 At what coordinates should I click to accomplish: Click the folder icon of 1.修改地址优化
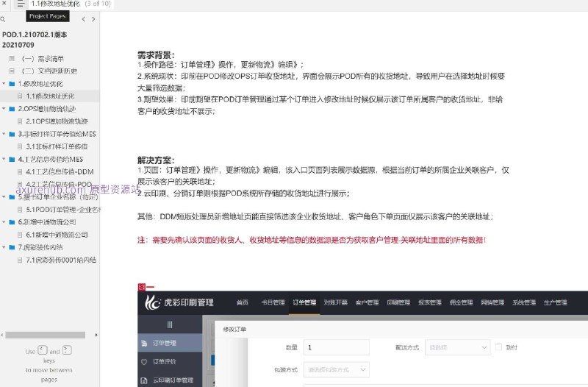12,84
